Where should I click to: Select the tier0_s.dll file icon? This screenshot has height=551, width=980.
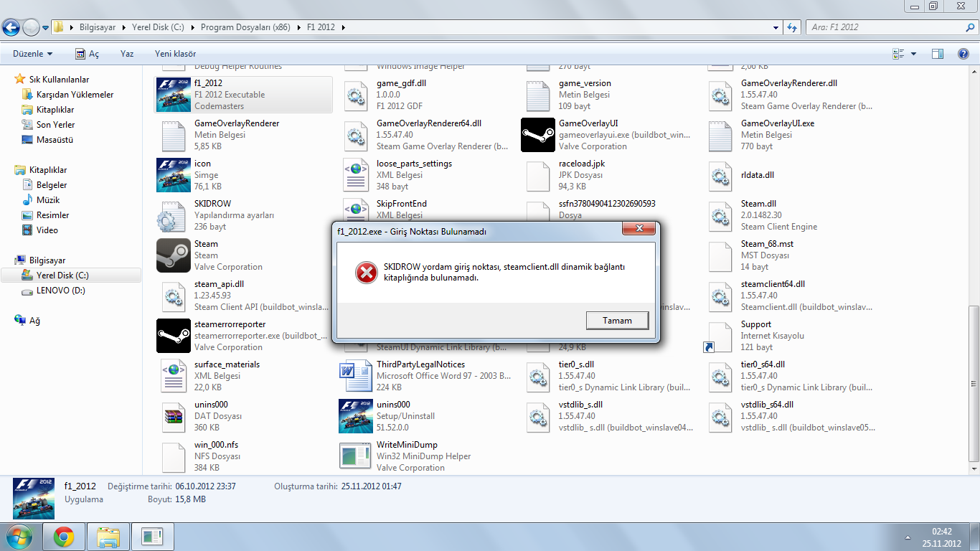coord(537,376)
